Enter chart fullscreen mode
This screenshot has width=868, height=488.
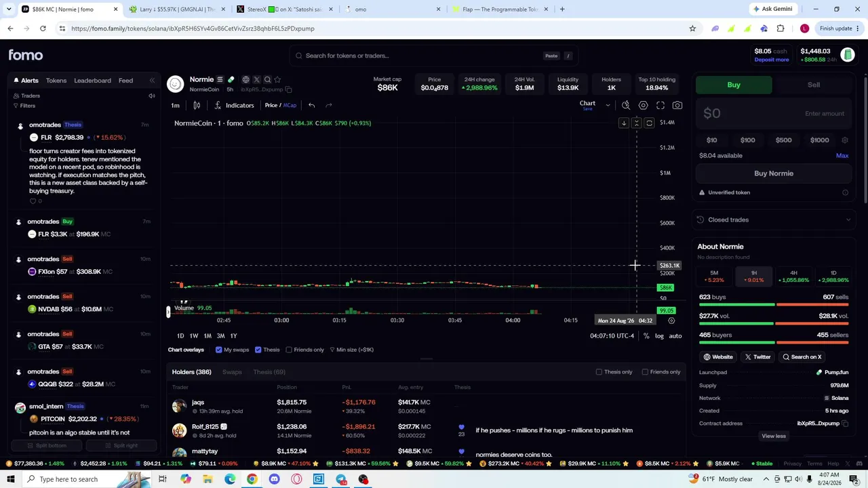pos(660,106)
